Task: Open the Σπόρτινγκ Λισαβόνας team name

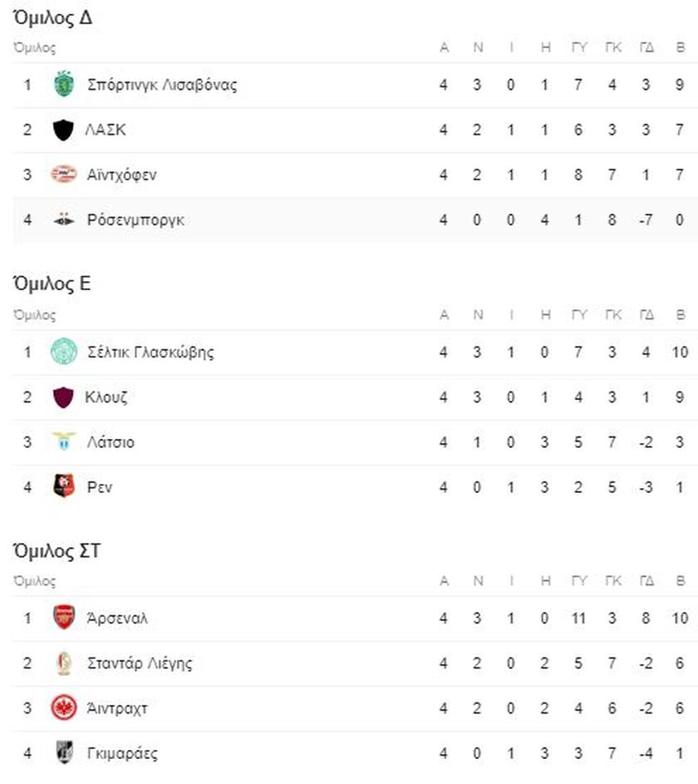Action: [x=162, y=85]
